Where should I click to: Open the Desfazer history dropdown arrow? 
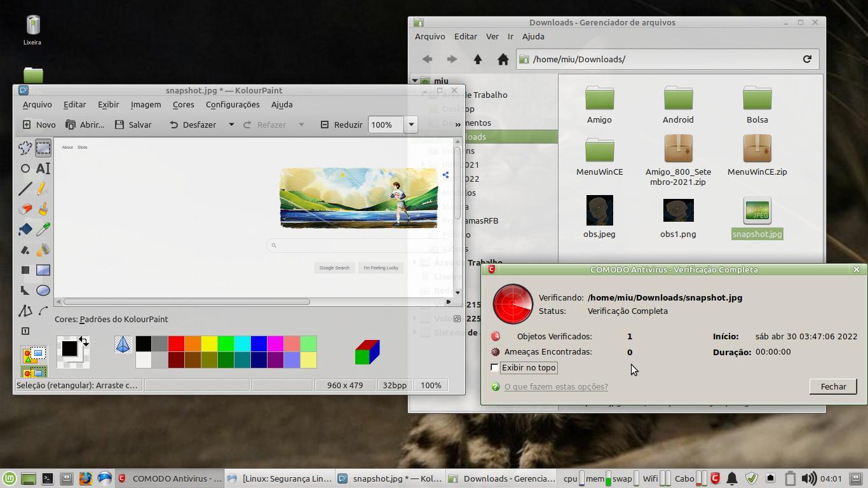pyautogui.click(x=231, y=125)
